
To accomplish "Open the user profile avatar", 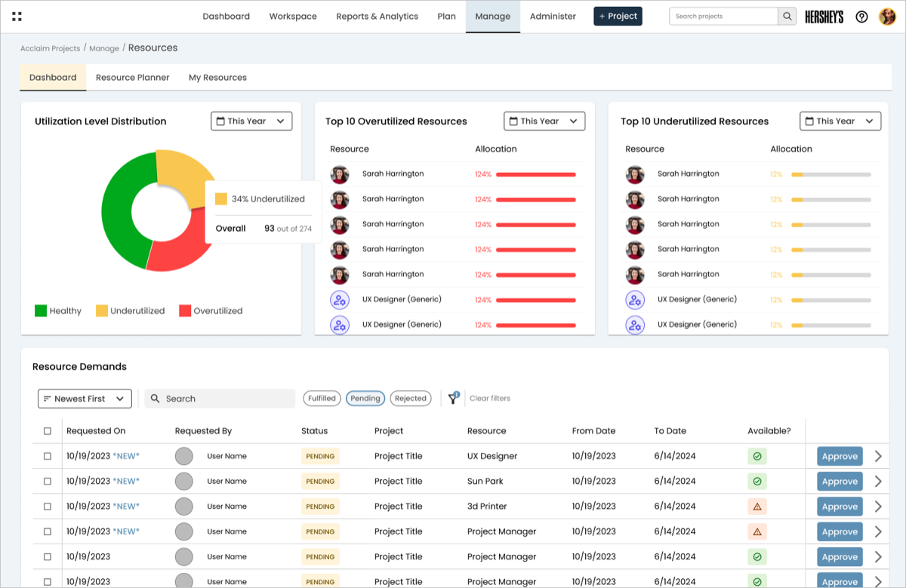I will coord(887,17).
